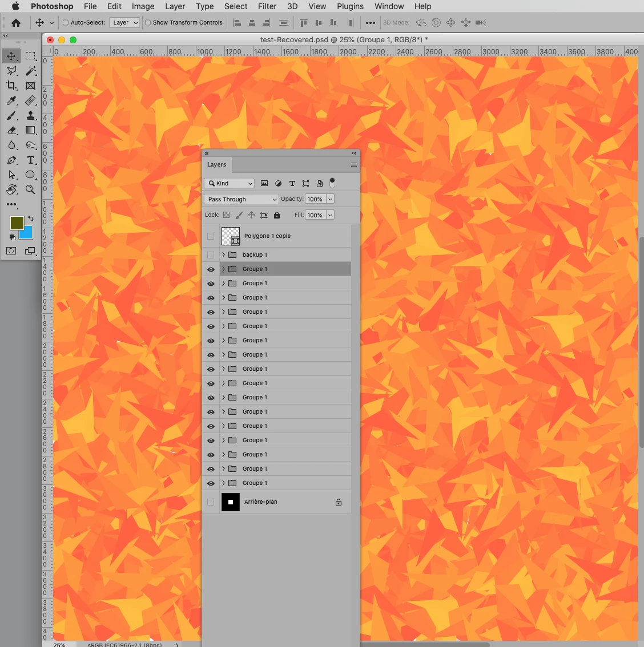Show the backup 1 group
644x647 pixels.
(x=211, y=255)
